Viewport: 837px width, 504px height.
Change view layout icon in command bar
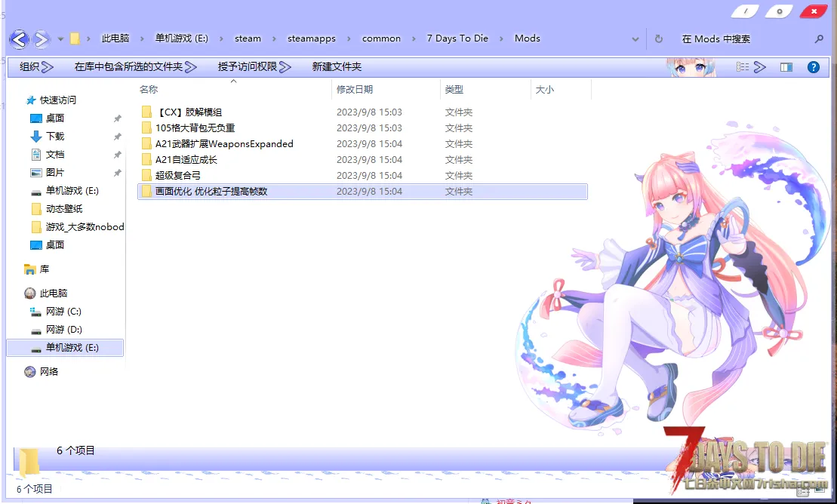click(x=743, y=66)
